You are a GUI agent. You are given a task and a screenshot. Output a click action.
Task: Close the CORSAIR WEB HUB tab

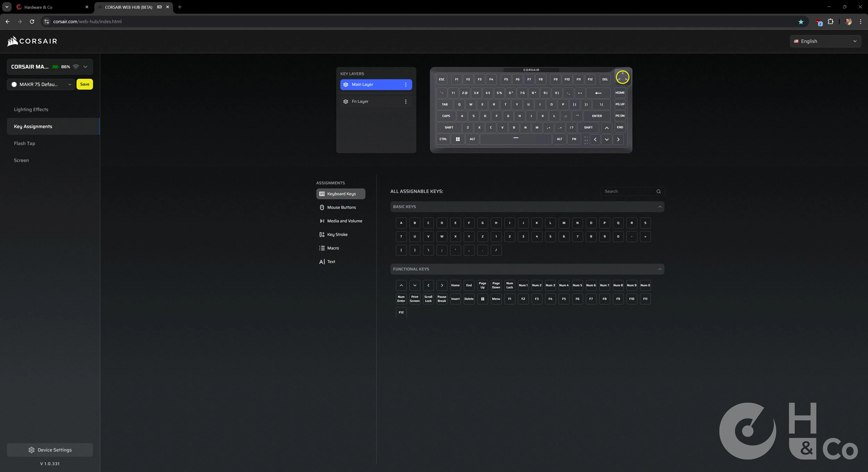click(x=168, y=7)
